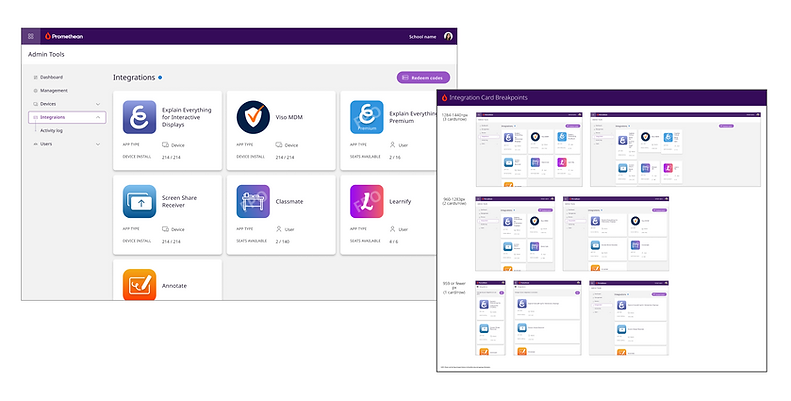The width and height of the screenshot is (791, 401).
Task: Open Explain Everything for Interactive Displays icon
Action: pos(139,117)
